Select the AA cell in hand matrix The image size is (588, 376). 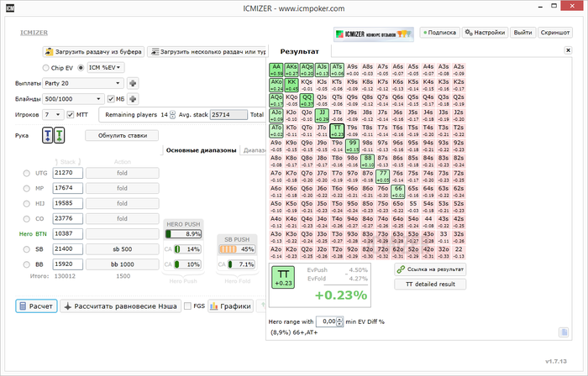point(276,70)
